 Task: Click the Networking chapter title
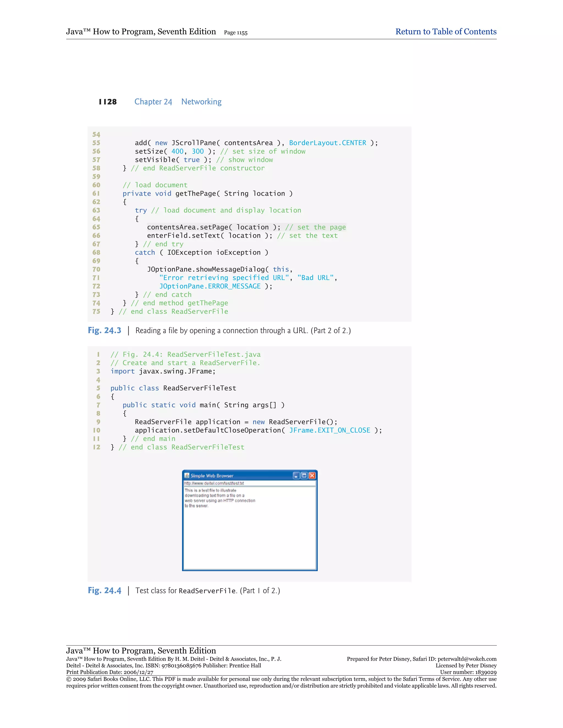click(x=201, y=102)
